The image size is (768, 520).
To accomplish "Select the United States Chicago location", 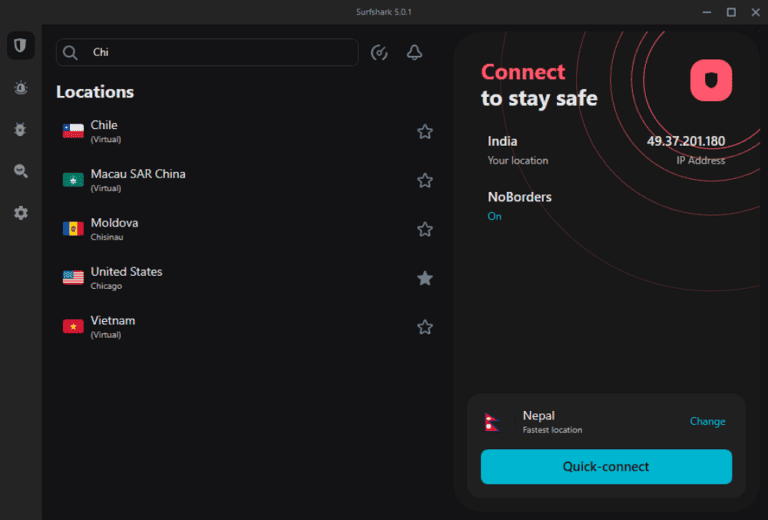I will (x=126, y=277).
